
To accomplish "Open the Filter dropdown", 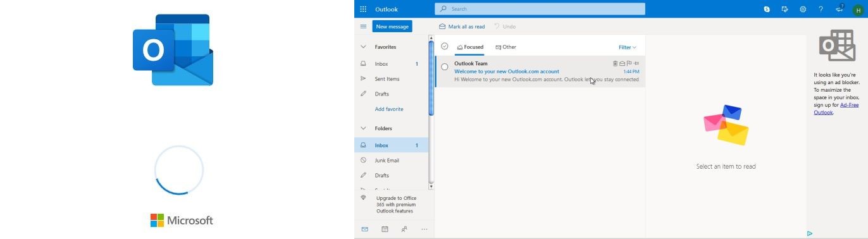I will click(627, 47).
